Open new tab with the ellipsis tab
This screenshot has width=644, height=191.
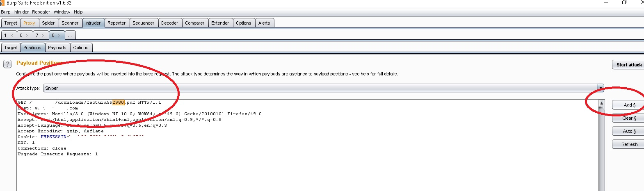tap(70, 36)
